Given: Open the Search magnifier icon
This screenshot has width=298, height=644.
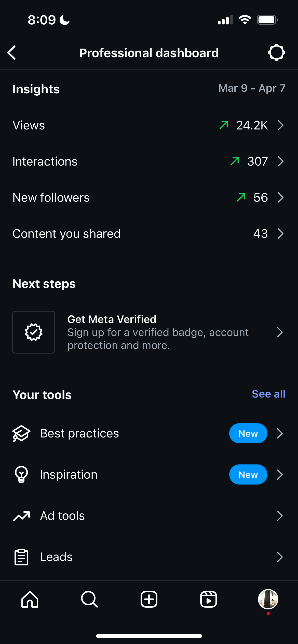Looking at the screenshot, I should pos(89,599).
